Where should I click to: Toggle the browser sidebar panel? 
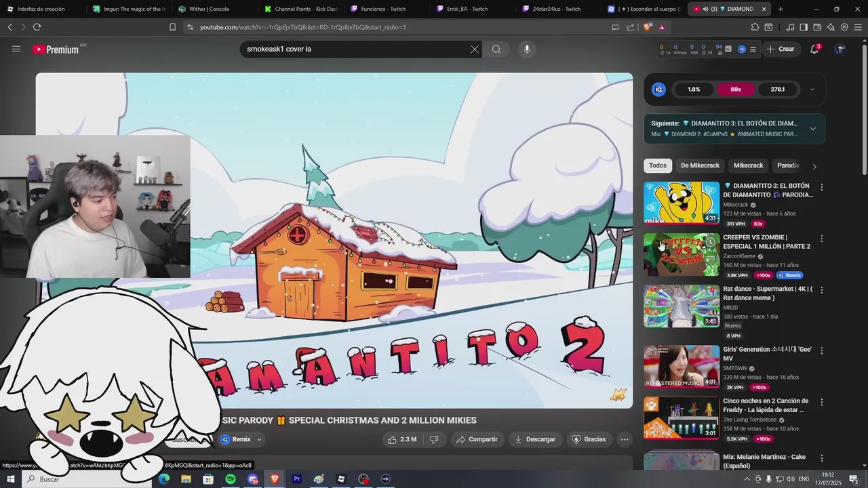pos(804,27)
